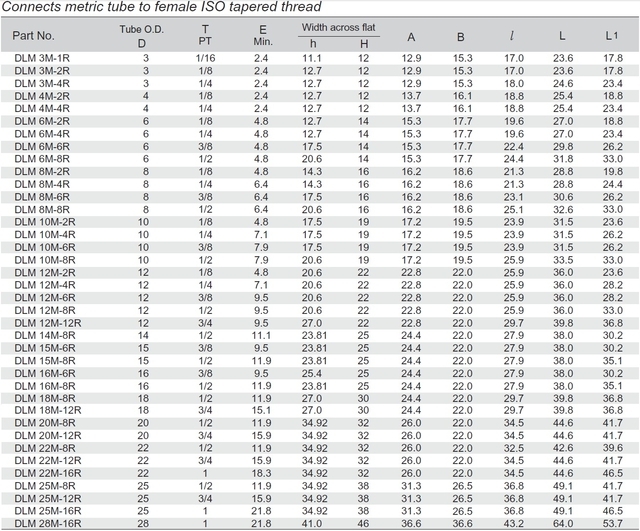The height and width of the screenshot is (531, 640).
Task: Click l value 32.5 in DLM 22M-8R row
Action: tap(513, 448)
